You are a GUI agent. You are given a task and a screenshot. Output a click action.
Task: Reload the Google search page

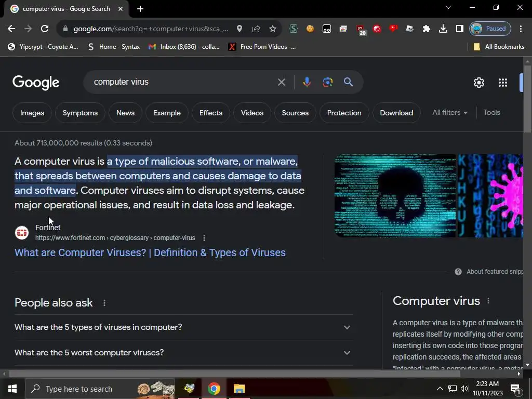click(45, 29)
